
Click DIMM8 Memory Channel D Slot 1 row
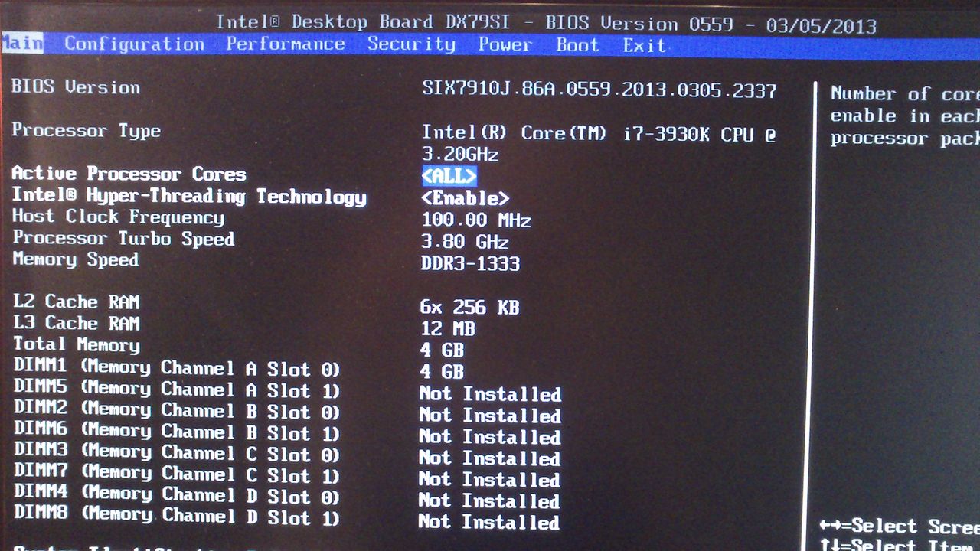[177, 517]
